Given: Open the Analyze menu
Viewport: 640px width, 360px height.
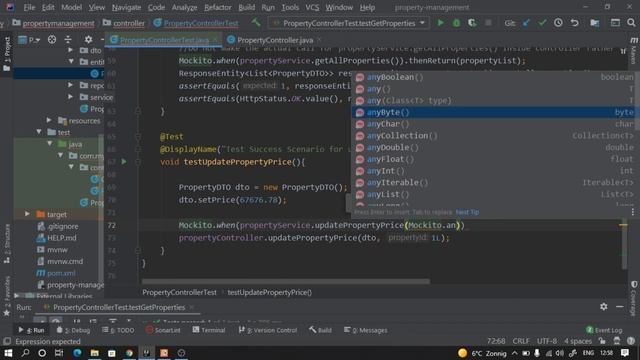Looking at the screenshot, I should pos(184,7).
